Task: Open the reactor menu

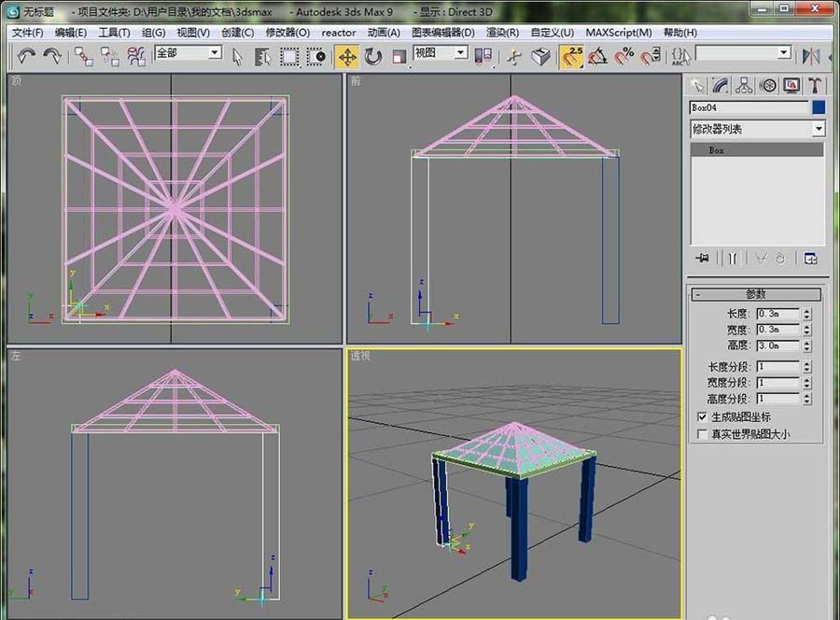Action: [x=339, y=33]
